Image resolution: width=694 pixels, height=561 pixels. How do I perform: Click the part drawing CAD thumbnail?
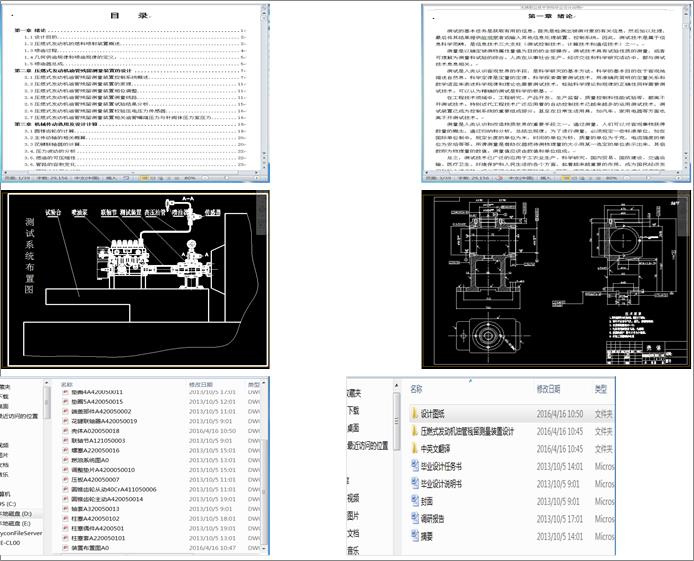556,280
